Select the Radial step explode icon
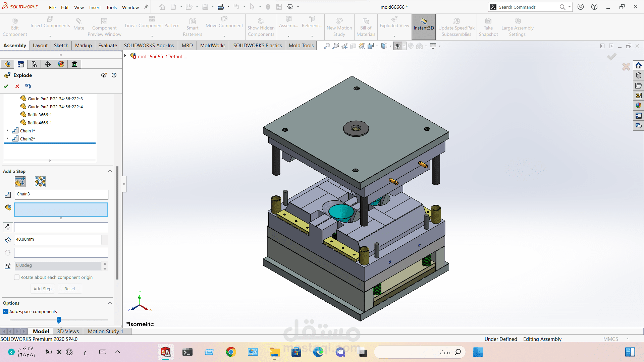 tap(40, 182)
